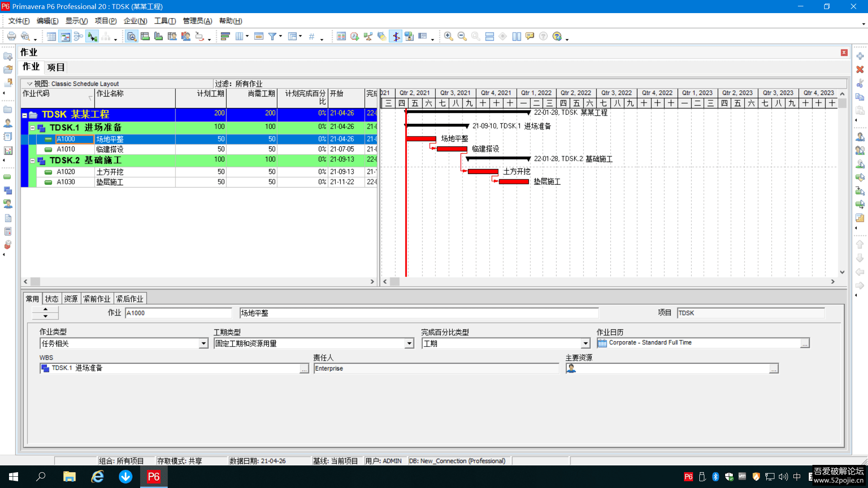Screen dimensions: 868x488
Task: Expand the 视图 Classic Schedule Layout menu arrow
Action: [x=29, y=84]
